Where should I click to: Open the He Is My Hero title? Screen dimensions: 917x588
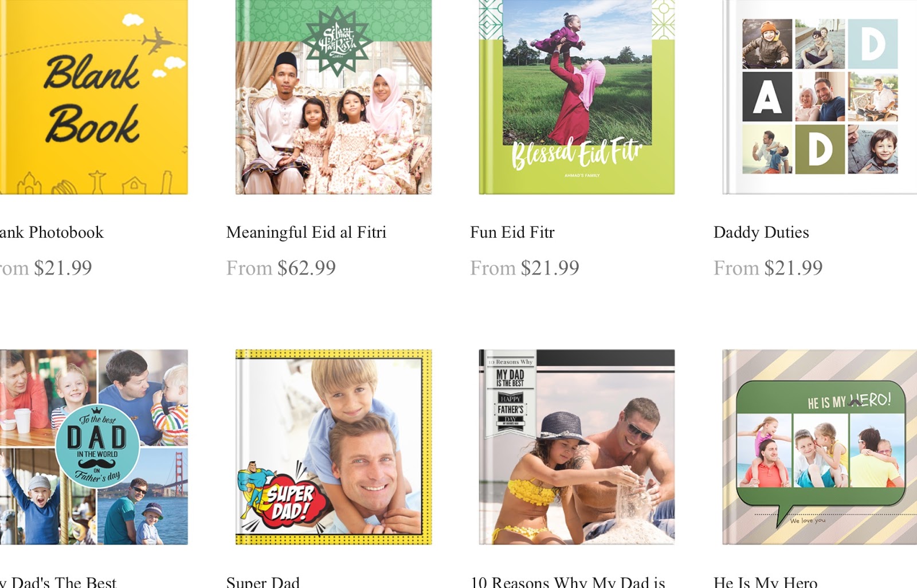click(x=765, y=581)
